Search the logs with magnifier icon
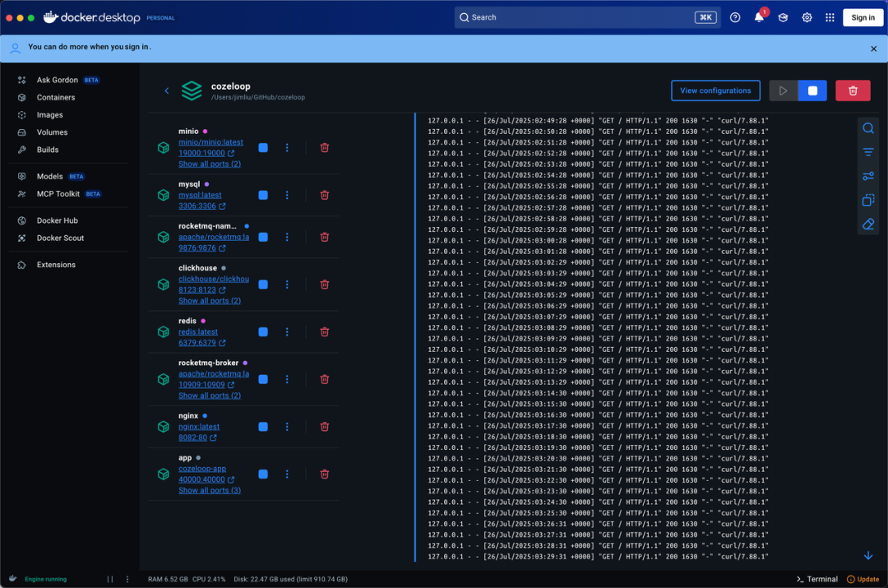 coord(868,128)
